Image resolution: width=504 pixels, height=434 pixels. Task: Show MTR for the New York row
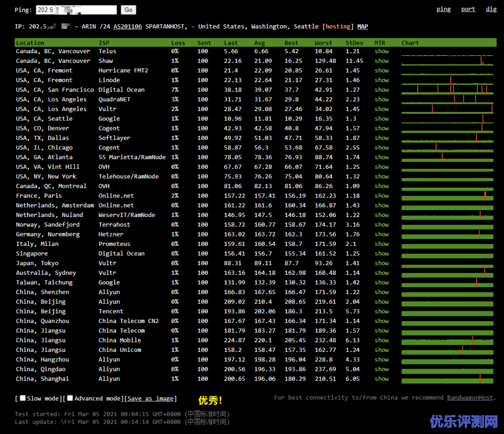click(382, 176)
